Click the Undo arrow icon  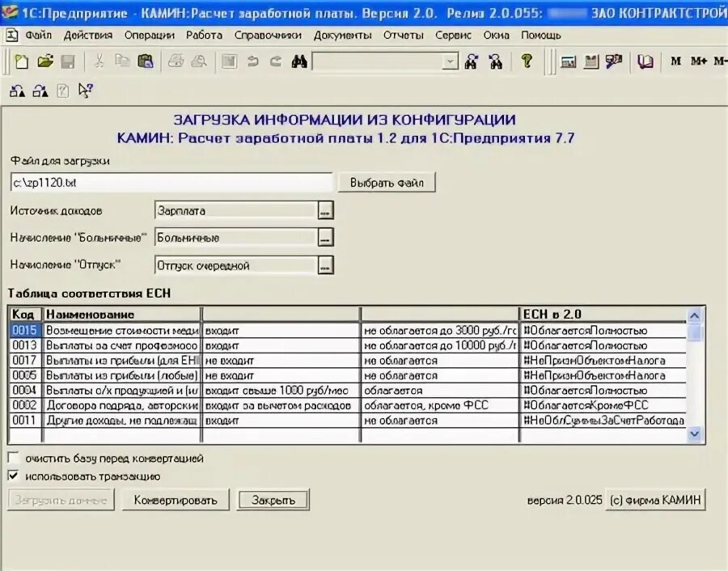(252, 61)
